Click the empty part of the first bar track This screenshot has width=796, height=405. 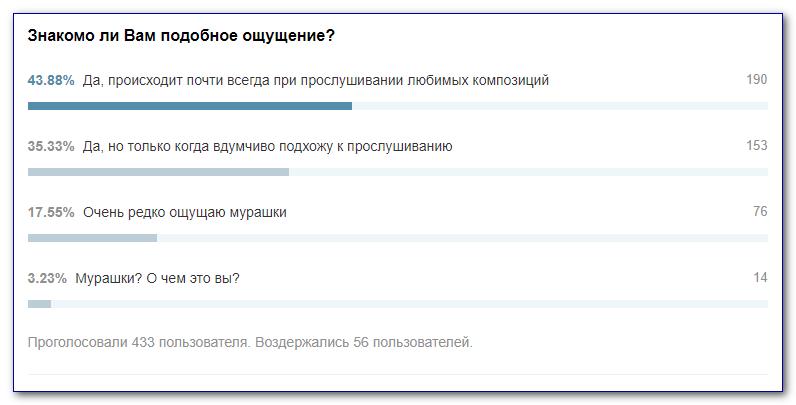click(x=560, y=106)
